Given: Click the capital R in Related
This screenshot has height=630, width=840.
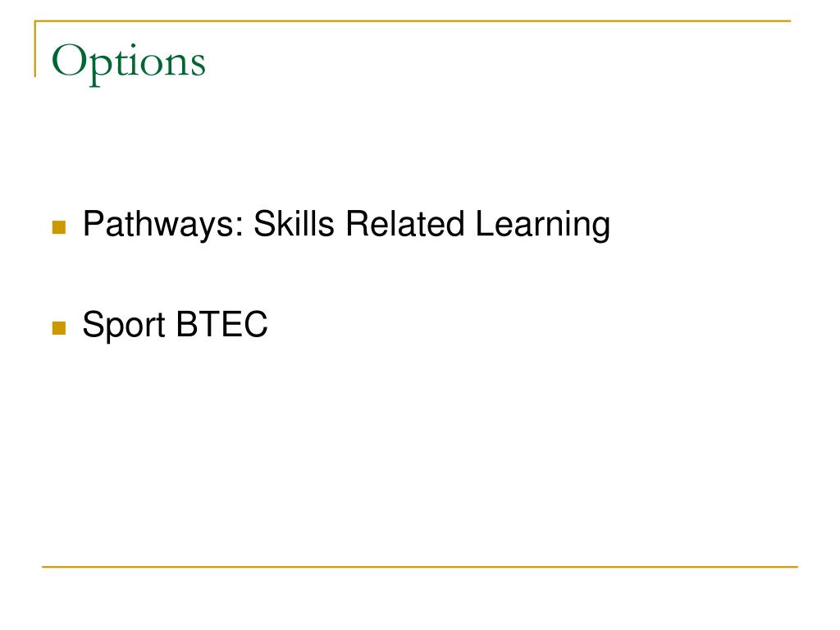Looking at the screenshot, I should [358, 223].
